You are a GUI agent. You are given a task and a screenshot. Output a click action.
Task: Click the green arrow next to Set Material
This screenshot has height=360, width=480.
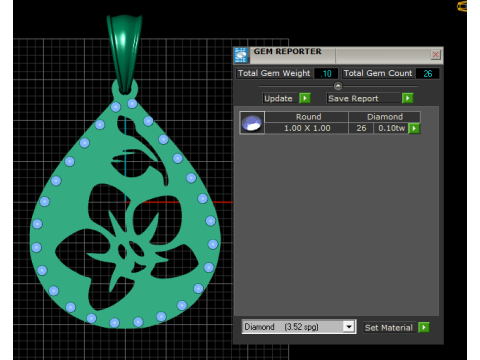pyautogui.click(x=424, y=327)
